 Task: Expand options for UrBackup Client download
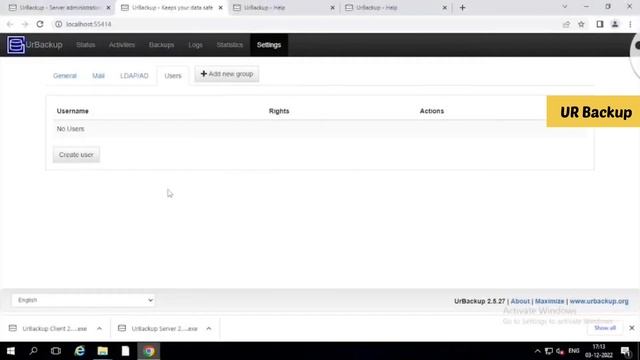(99, 329)
